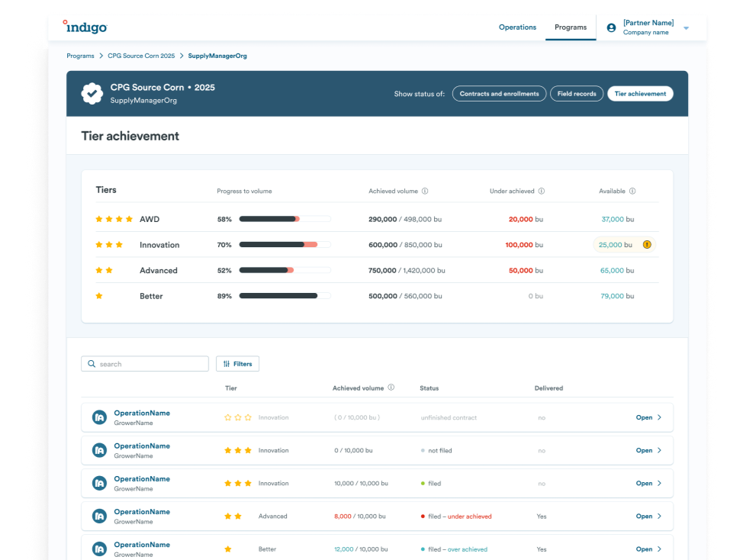Click the Better single star in Tiers
Viewport: 746px width, 560px height.
99,296
